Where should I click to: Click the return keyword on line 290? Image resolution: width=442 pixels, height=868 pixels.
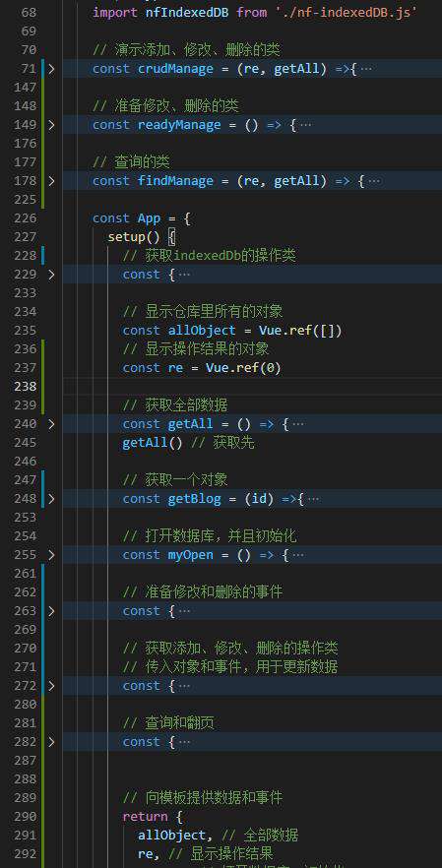click(145, 817)
